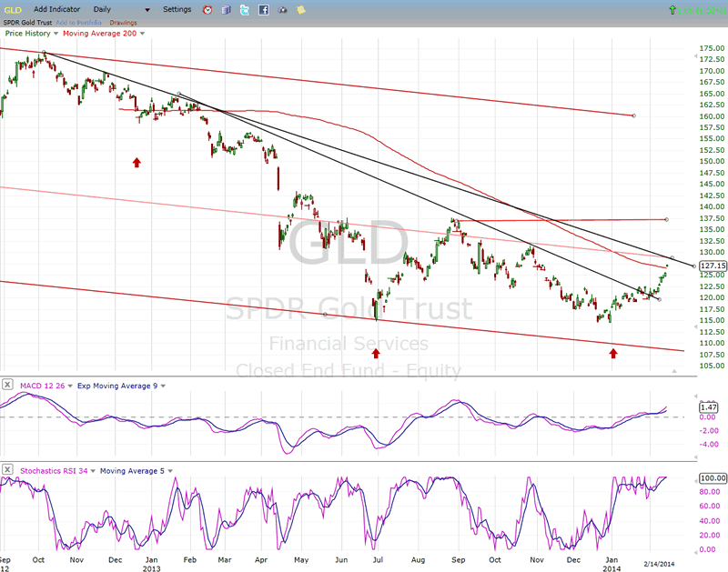Image resolution: width=728 pixels, height=572 pixels.
Task: Share the chart on Twitter
Action: (245, 10)
